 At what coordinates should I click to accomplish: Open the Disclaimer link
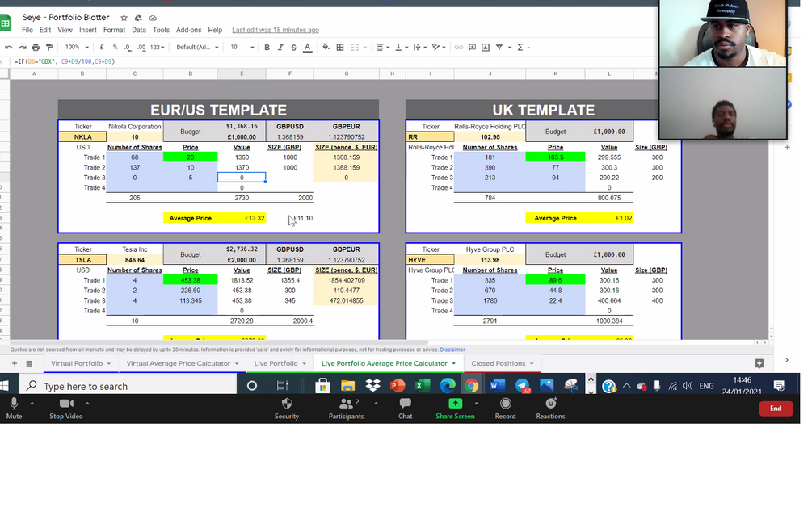452,350
